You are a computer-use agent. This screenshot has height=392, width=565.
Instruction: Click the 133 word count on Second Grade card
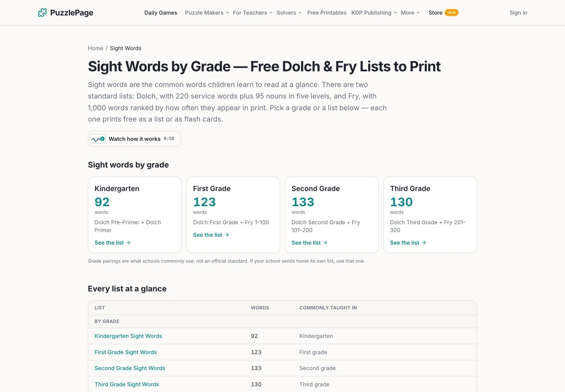pos(303,202)
